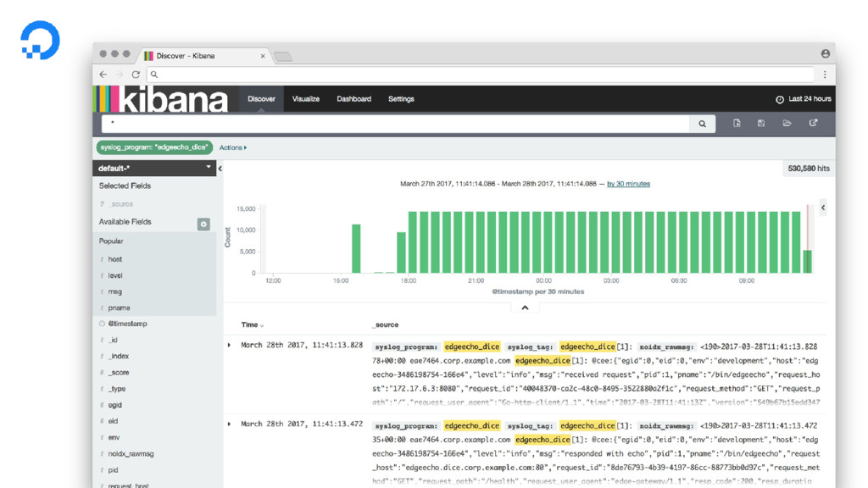Click the browser forward arrow
868x488 pixels.
[x=120, y=75]
